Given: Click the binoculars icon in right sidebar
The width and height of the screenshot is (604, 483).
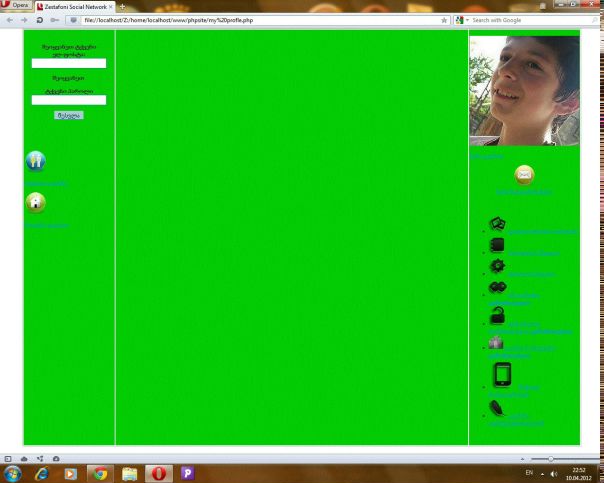Looking at the screenshot, I should pos(497,288).
